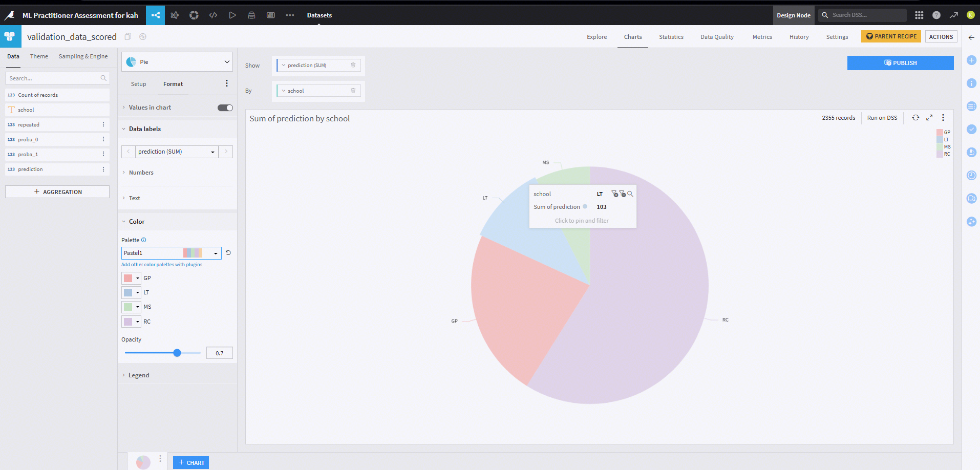980x470 pixels.
Task: Open the code notebooks icon
Action: click(x=213, y=15)
